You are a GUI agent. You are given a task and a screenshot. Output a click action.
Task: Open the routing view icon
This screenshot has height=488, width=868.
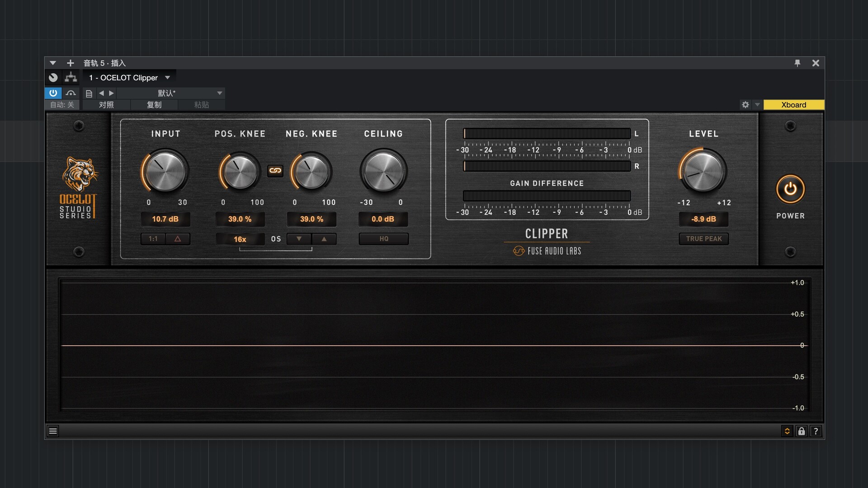click(71, 78)
